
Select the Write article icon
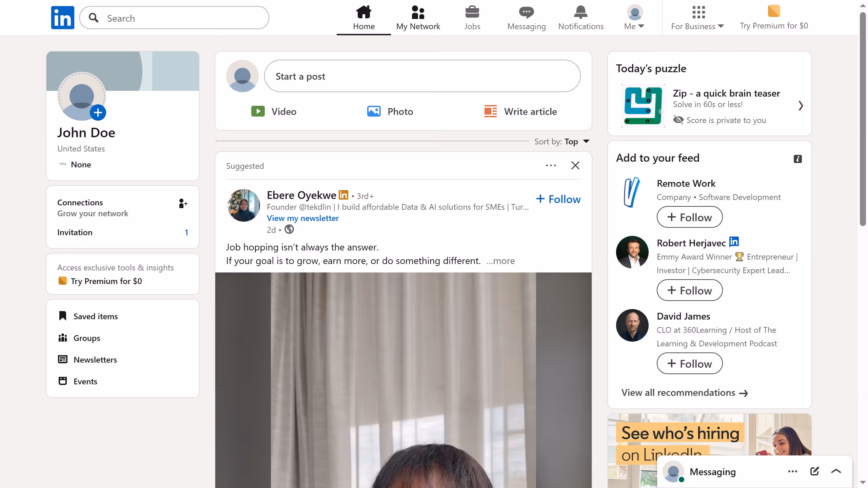pyautogui.click(x=490, y=111)
